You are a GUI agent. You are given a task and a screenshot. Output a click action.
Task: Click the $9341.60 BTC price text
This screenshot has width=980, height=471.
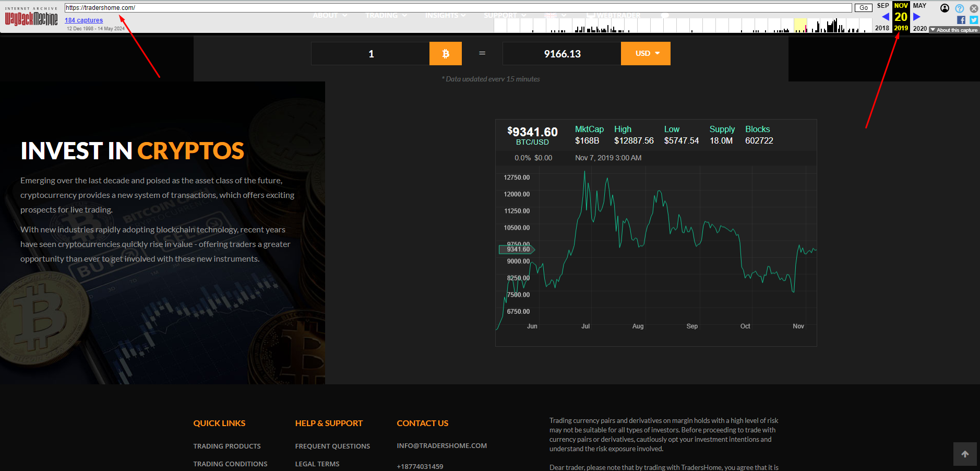tap(532, 132)
